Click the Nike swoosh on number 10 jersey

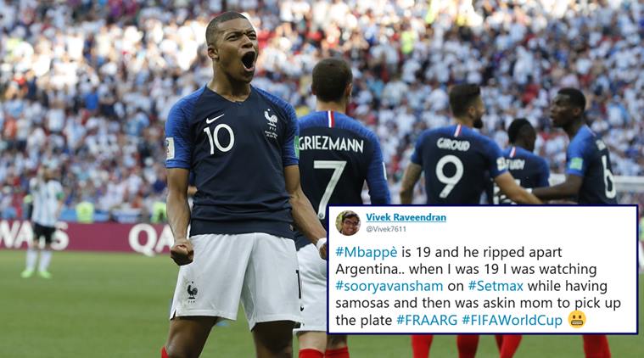point(215,119)
